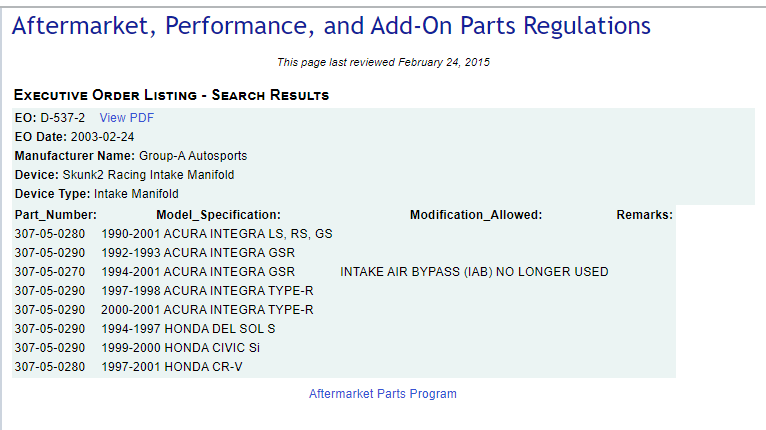Click part number 307-05-0270
766x430 pixels.
51,272
